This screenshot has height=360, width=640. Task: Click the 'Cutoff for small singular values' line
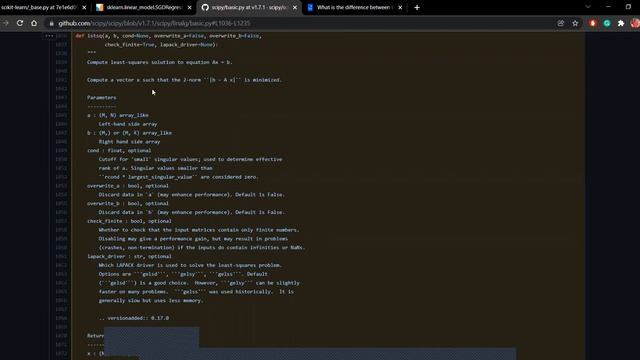tap(190, 159)
